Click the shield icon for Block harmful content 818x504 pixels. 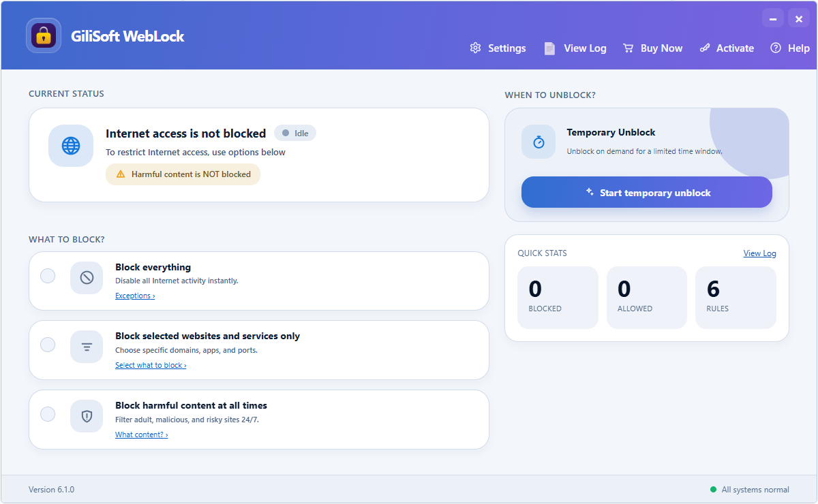[87, 416]
